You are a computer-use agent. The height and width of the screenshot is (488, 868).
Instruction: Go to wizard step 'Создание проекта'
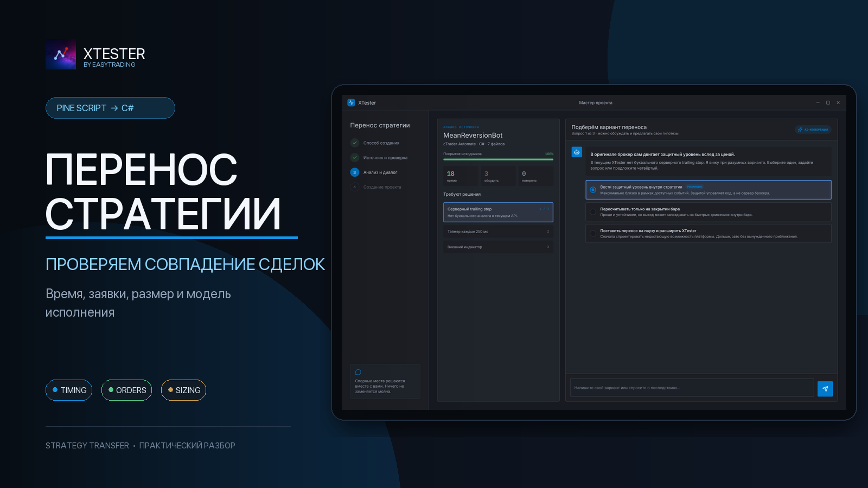[382, 187]
